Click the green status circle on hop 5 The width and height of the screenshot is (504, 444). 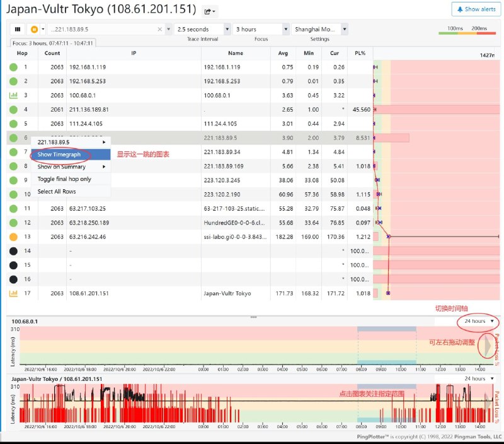pyautogui.click(x=13, y=123)
